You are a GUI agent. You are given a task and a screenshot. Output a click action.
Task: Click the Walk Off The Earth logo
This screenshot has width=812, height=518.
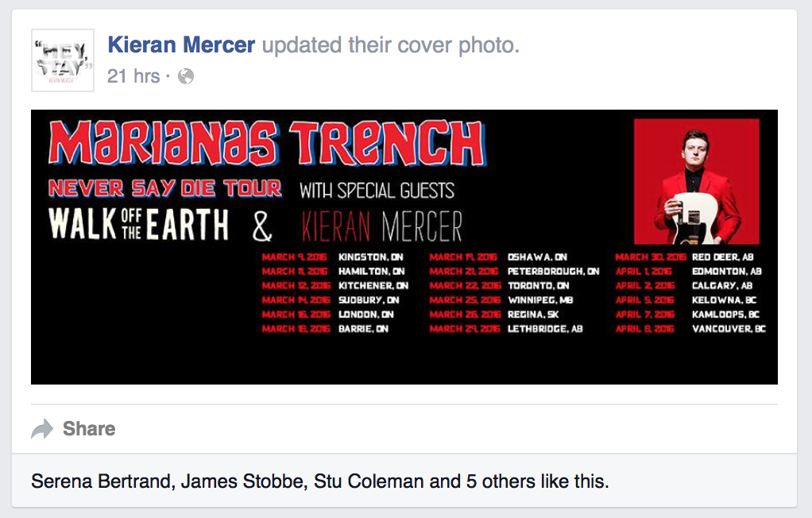138,224
